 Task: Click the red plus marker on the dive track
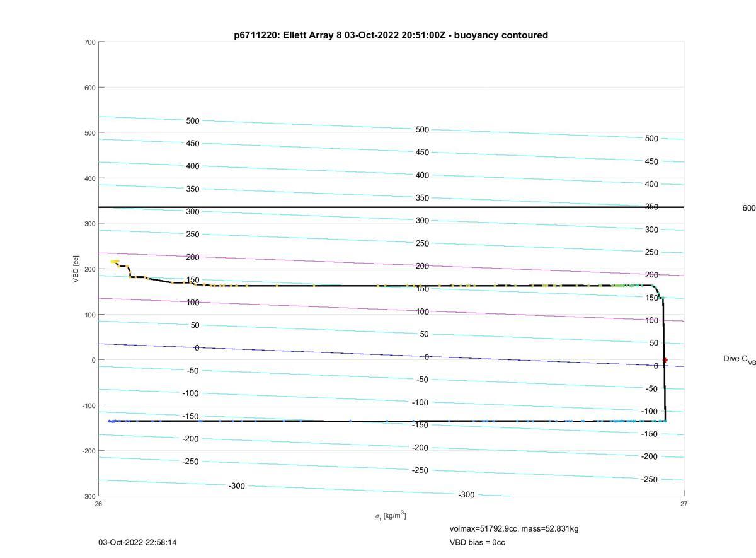pyautogui.click(x=665, y=360)
